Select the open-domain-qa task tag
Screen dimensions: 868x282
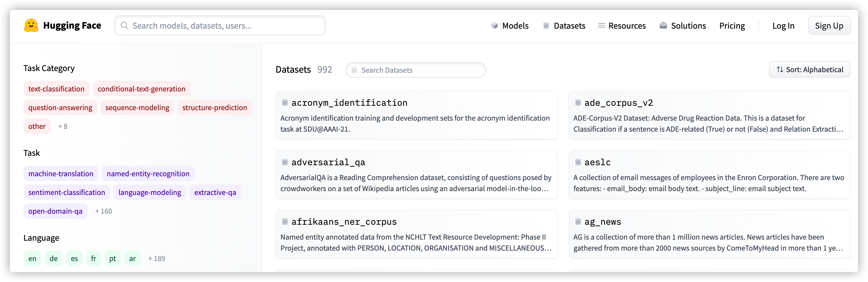click(55, 211)
